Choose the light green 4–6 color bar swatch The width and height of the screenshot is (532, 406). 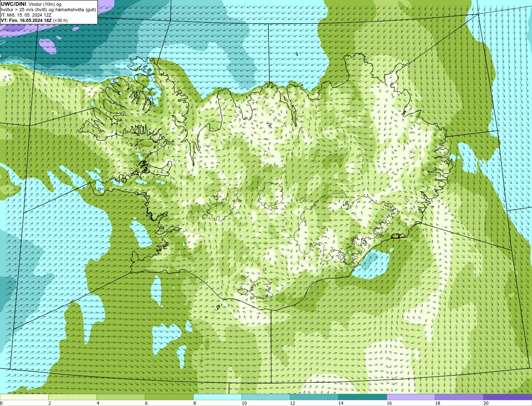coord(121,397)
